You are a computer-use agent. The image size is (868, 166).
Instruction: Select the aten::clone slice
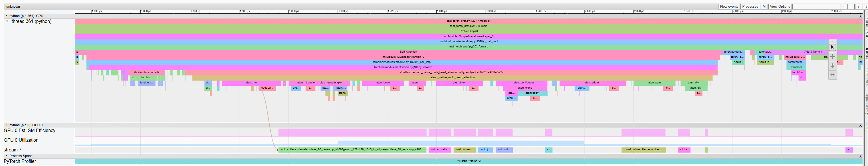[x=525, y=88]
